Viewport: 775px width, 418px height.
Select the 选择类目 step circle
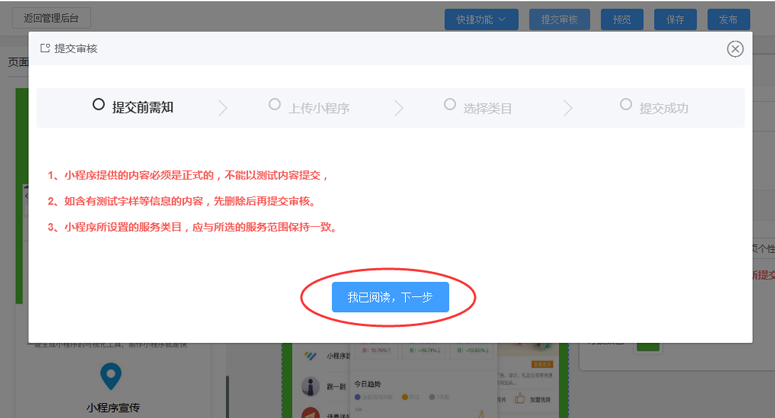pos(449,104)
